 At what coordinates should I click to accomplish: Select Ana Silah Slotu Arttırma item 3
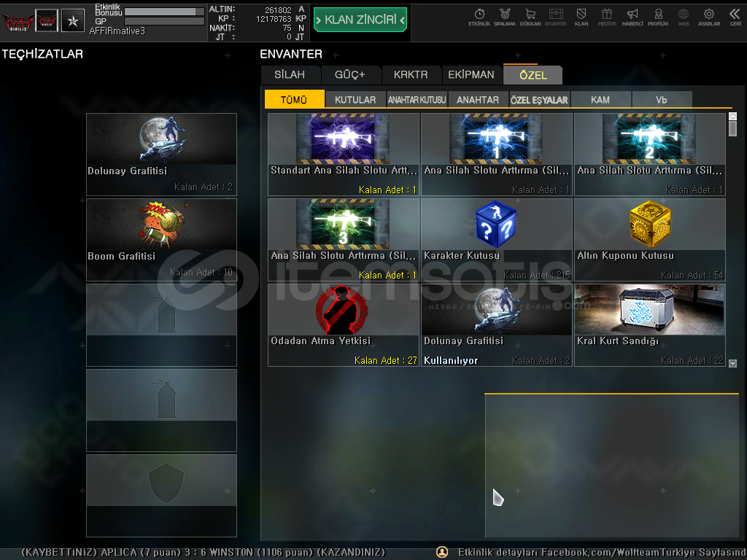coord(344,239)
